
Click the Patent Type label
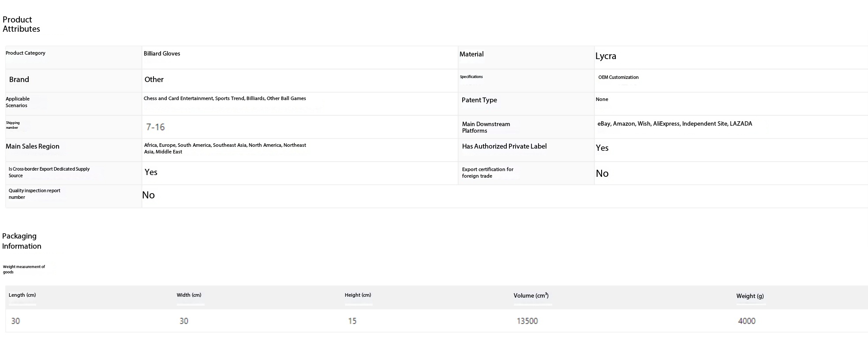click(x=479, y=100)
